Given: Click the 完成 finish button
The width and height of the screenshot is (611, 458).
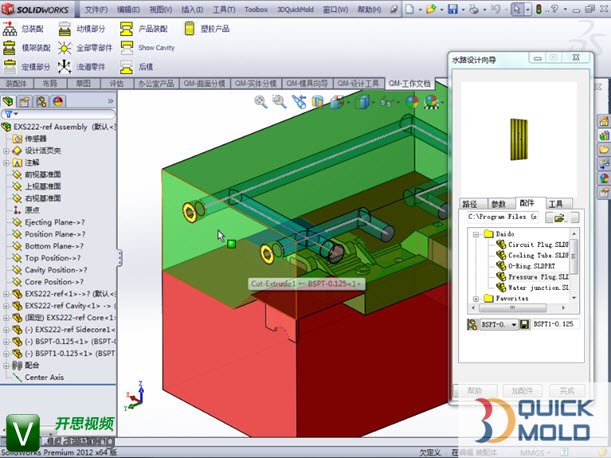Looking at the screenshot, I should click(572, 391).
